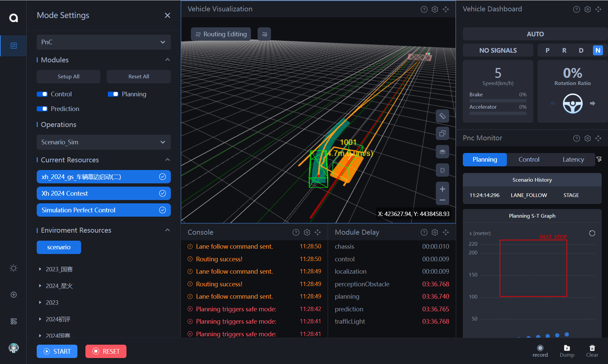
Task: Click the copy icon in visualization toolbar
Action: pos(442,134)
